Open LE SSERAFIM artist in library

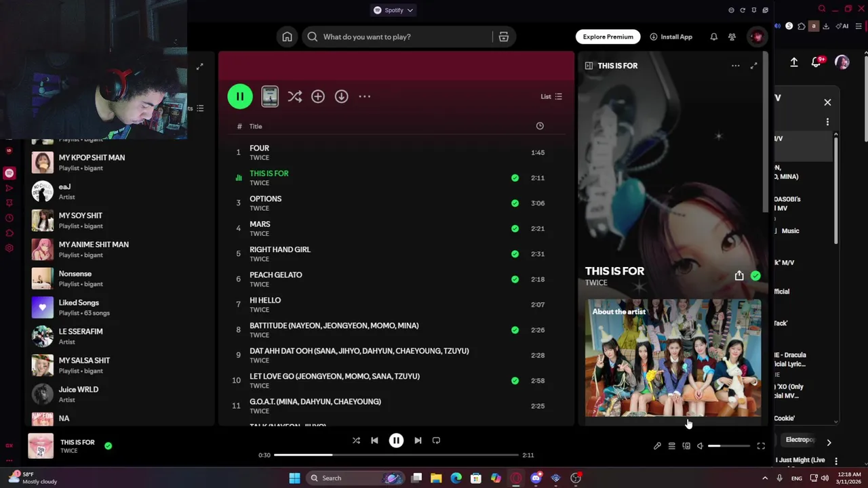coord(119,336)
